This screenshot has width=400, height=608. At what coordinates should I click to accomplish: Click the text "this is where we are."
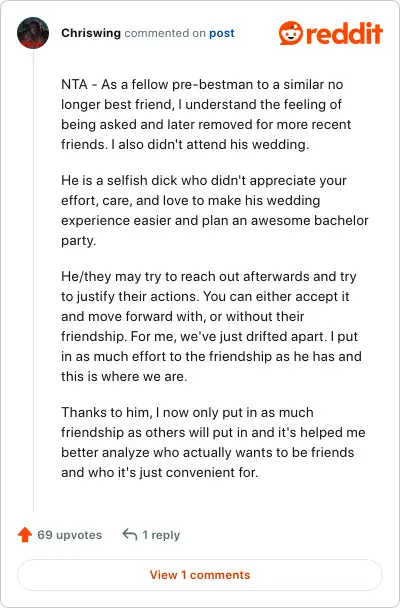point(124,376)
